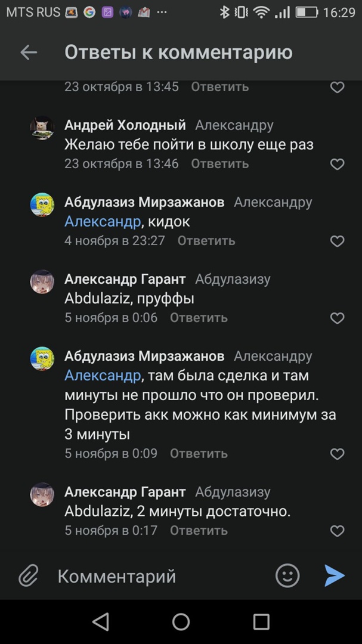Viewport: 362px width, 644px height.
Task: Like the "Александр, кидок" comment
Action: pyautogui.click(x=337, y=241)
